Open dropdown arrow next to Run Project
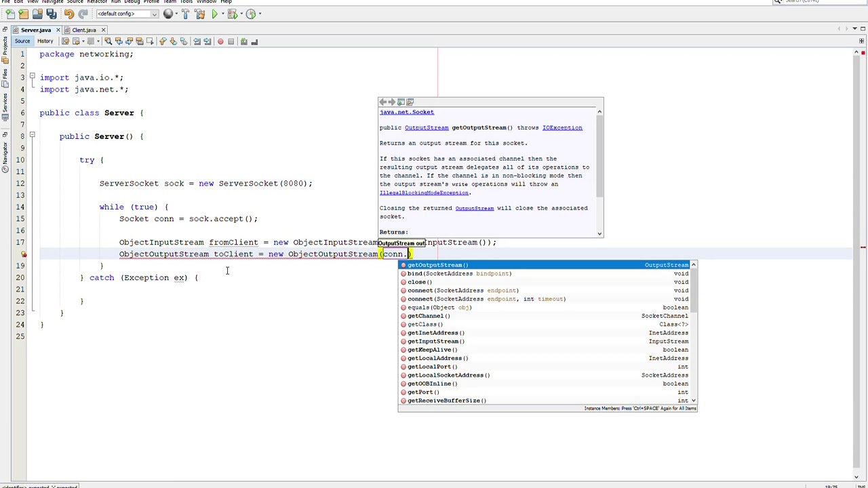The image size is (868, 488). (x=222, y=14)
